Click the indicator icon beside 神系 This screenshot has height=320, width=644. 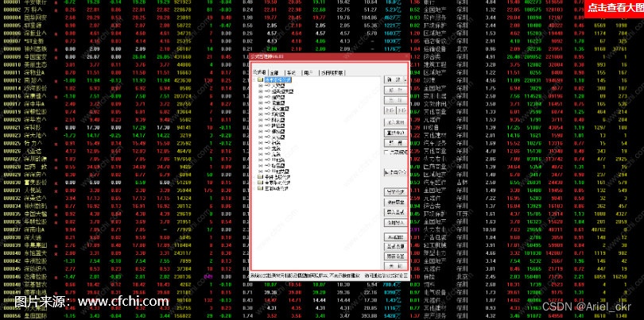click(x=267, y=143)
